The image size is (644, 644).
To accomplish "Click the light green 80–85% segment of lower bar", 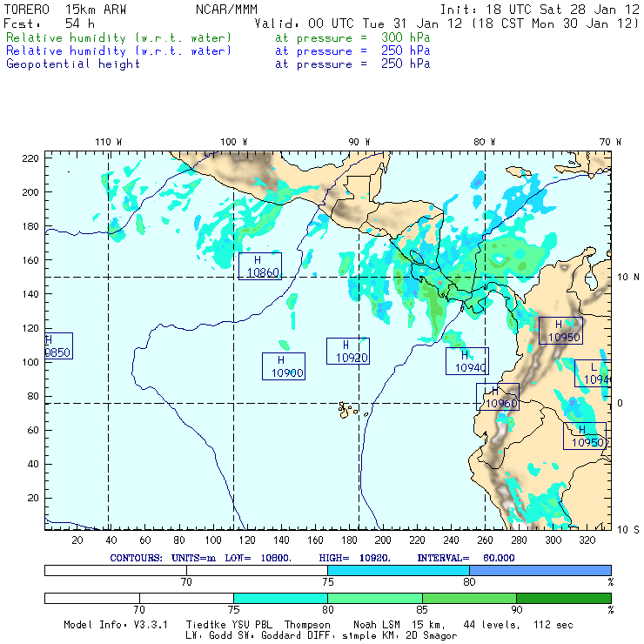I will 375,598.
